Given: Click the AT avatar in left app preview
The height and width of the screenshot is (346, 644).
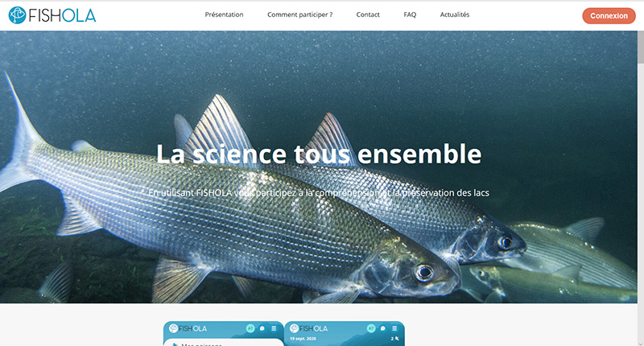Looking at the screenshot, I should point(250,328).
